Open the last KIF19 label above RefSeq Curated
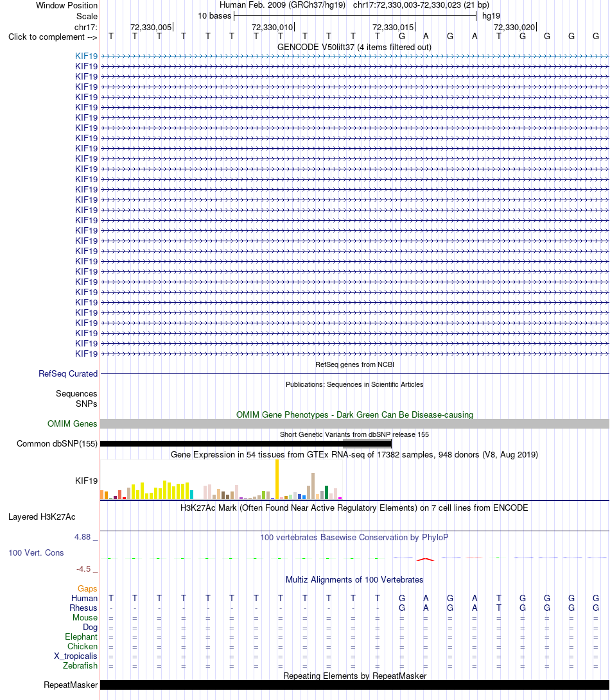This screenshot has height=700, width=610. click(x=86, y=354)
